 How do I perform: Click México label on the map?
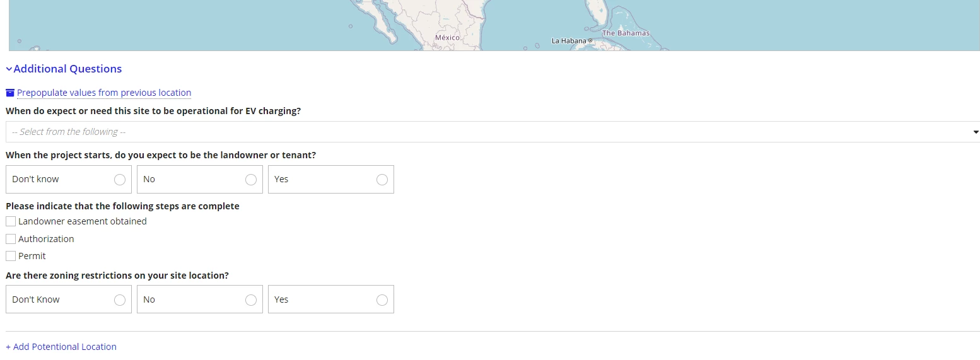[x=447, y=38]
